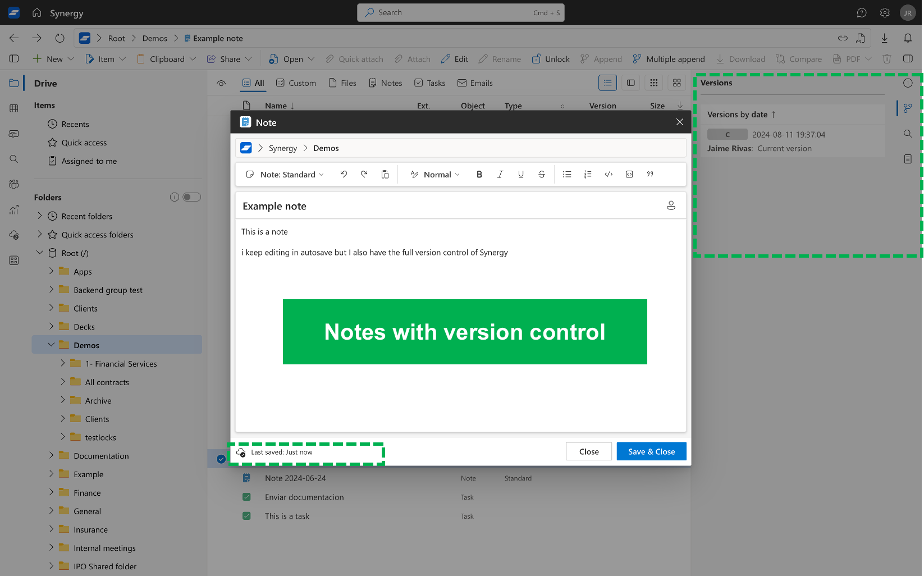Expand the Quick access folders node
This screenshot has height=576, width=924.
click(x=40, y=234)
